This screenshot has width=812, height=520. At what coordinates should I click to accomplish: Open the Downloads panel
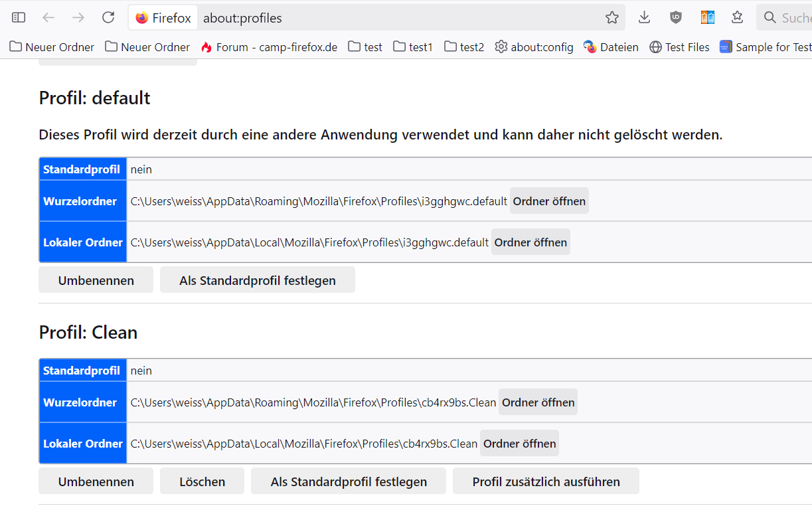[644, 18]
